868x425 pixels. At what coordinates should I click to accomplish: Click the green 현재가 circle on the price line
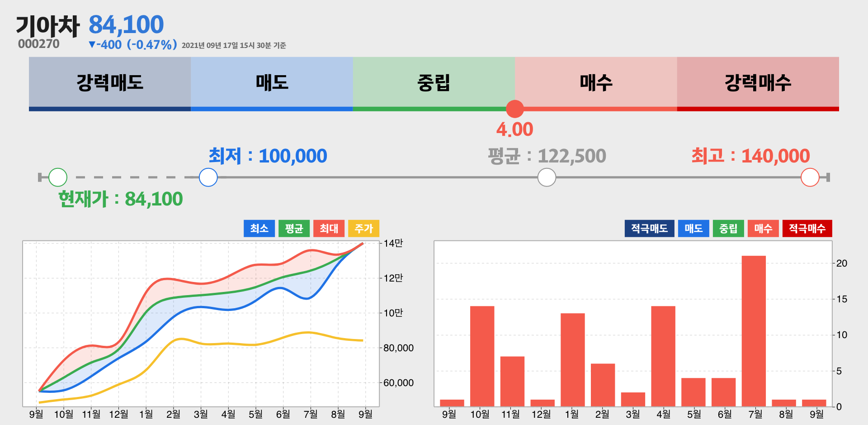[58, 177]
